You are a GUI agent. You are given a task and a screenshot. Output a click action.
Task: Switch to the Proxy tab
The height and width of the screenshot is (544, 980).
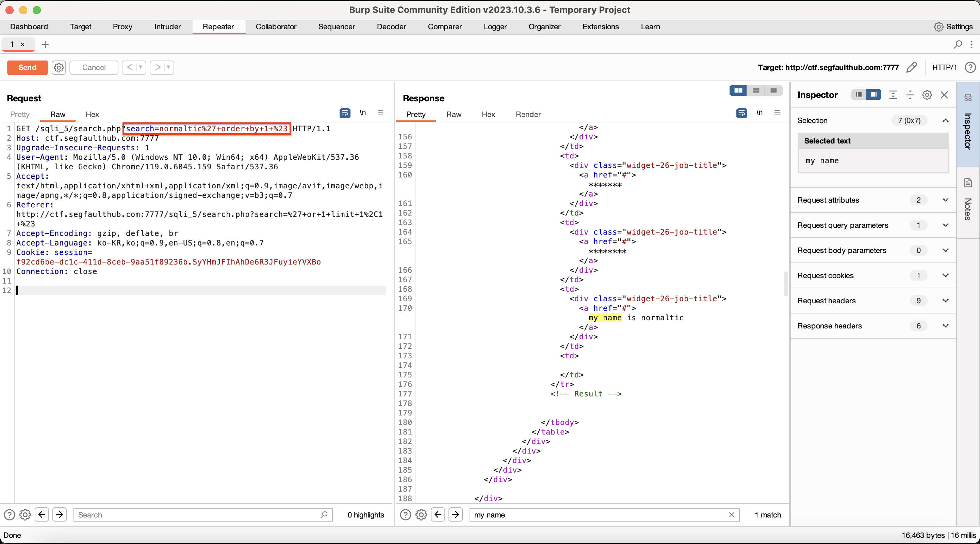(122, 27)
